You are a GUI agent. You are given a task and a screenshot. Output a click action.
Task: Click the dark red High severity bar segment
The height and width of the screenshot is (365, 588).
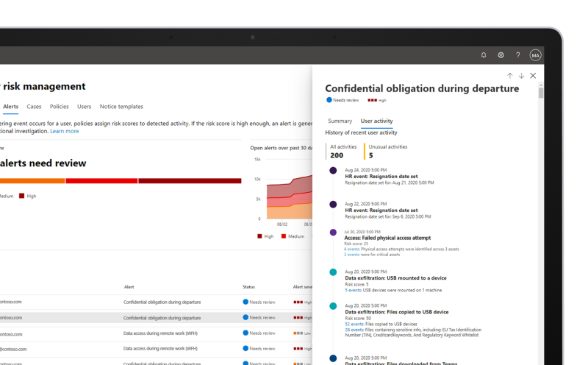pos(190,180)
